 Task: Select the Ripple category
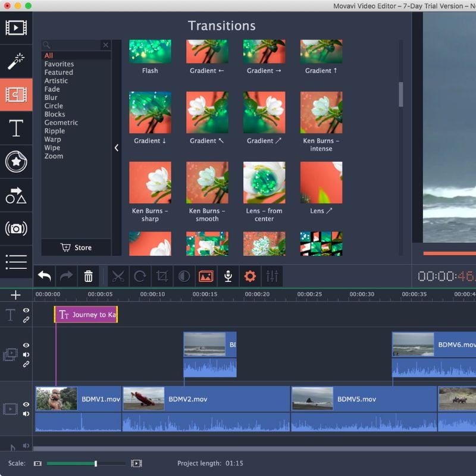tap(55, 131)
